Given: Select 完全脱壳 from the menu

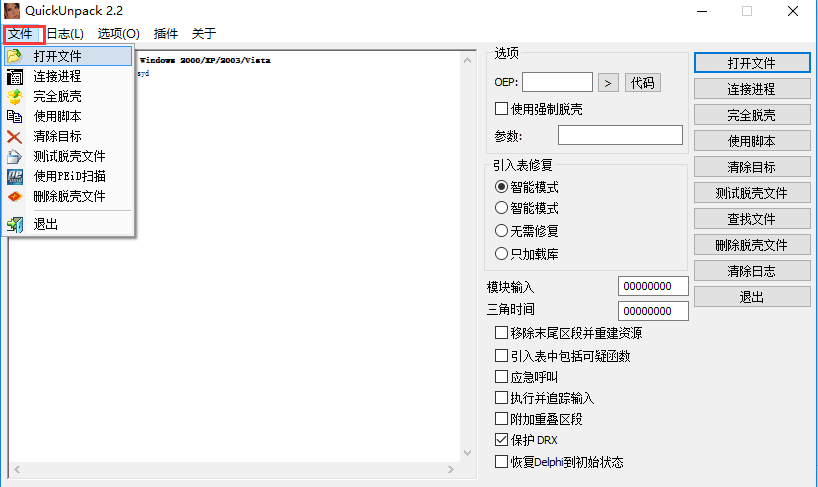Looking at the screenshot, I should pyautogui.click(x=68, y=96).
